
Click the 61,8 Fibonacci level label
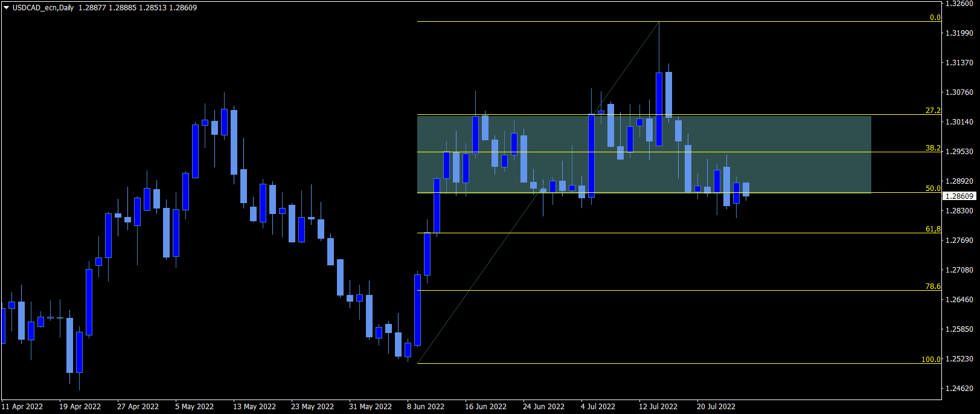point(933,229)
